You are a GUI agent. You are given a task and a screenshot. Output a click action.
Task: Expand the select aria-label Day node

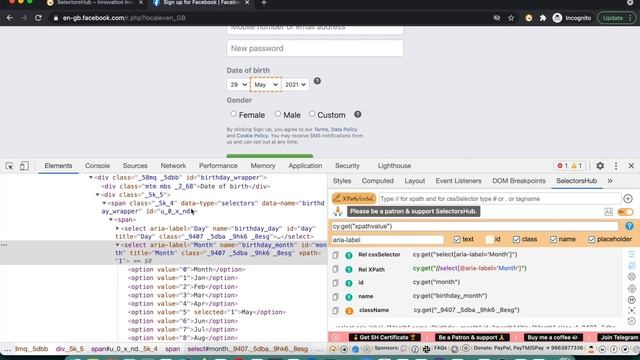(118, 228)
